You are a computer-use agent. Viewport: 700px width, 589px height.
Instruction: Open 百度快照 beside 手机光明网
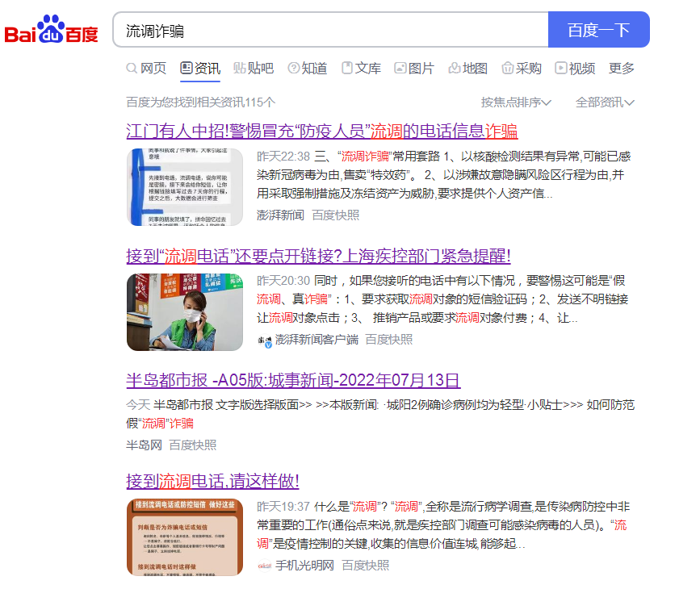pos(365,565)
